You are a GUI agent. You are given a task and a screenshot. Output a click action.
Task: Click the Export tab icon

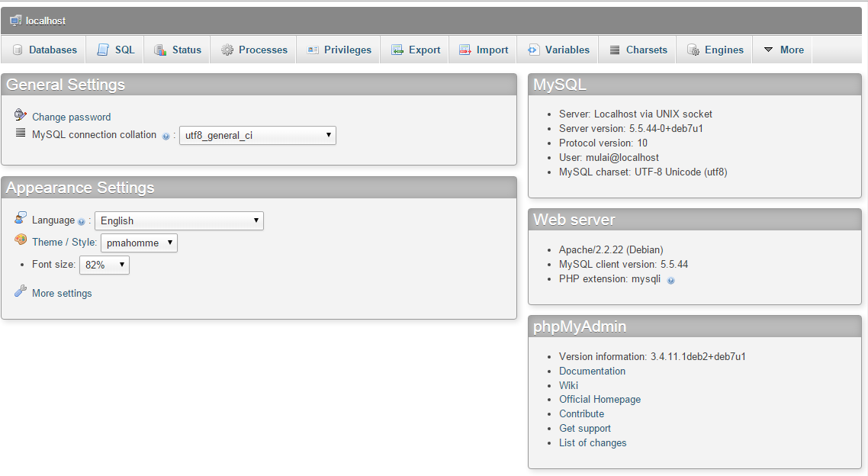click(x=397, y=50)
